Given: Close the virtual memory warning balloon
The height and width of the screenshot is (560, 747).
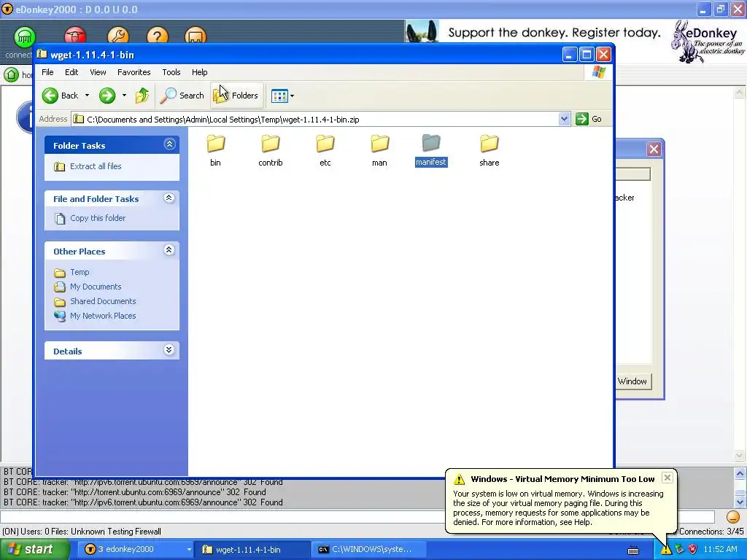Looking at the screenshot, I should [667, 478].
